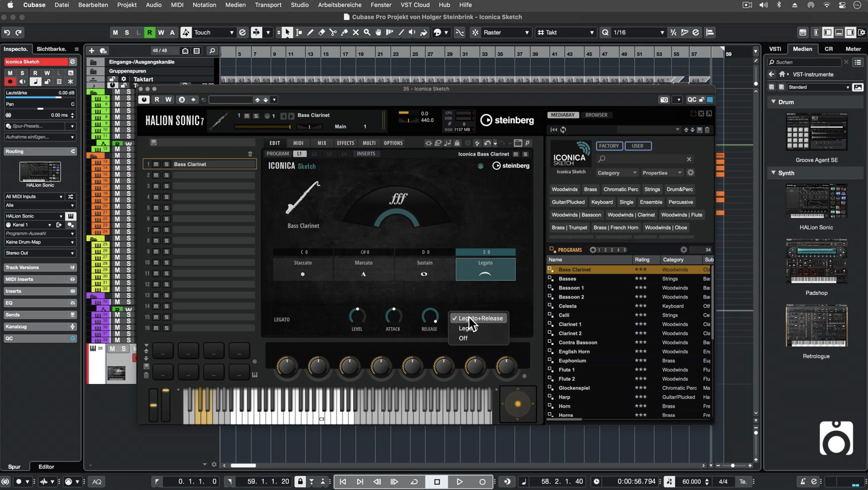Open Category filter dropdown in MediaBay
The height and width of the screenshot is (490, 868).
click(617, 173)
